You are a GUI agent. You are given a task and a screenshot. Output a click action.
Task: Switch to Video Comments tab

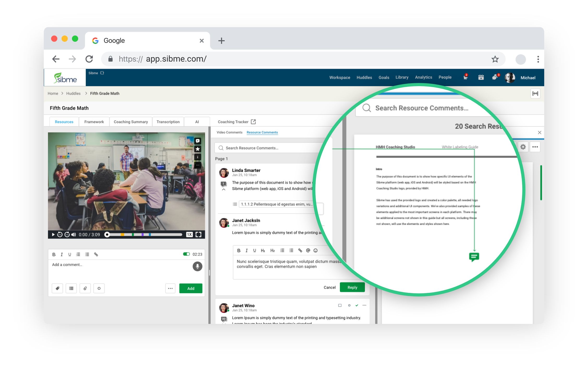[x=229, y=132]
